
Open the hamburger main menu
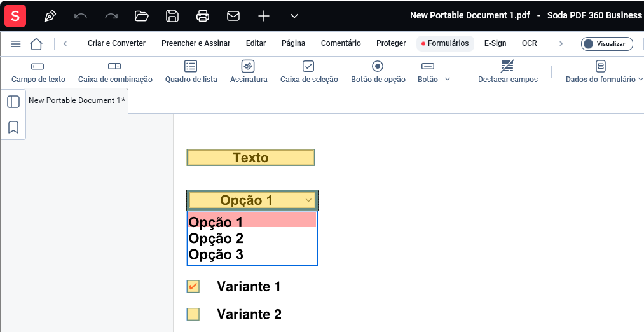point(16,43)
